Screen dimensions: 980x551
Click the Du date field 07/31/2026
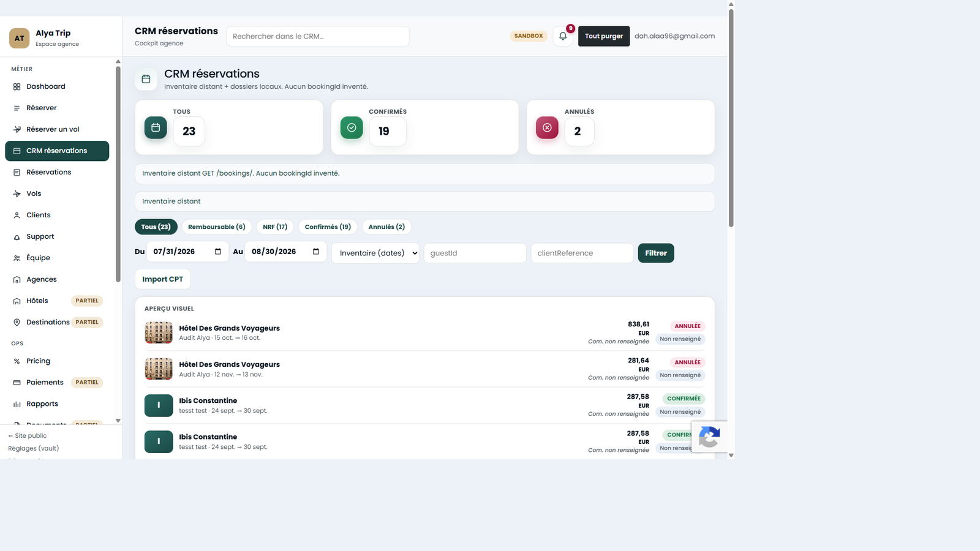[x=187, y=252]
